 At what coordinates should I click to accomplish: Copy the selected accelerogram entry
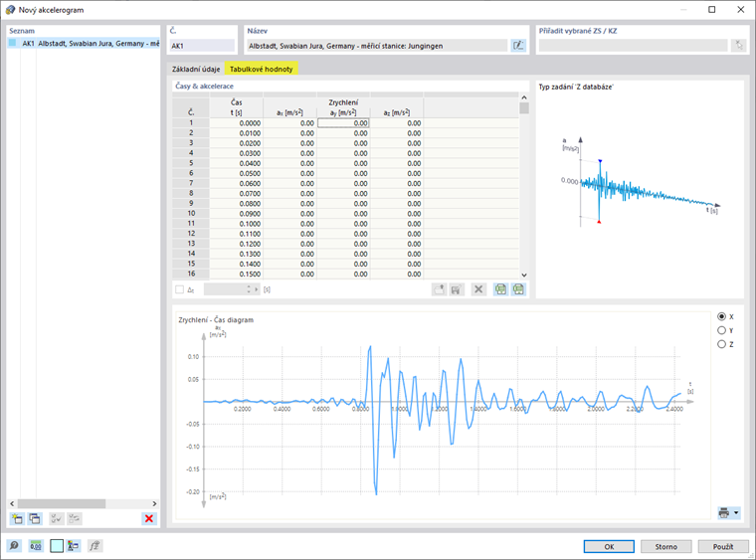[35, 518]
